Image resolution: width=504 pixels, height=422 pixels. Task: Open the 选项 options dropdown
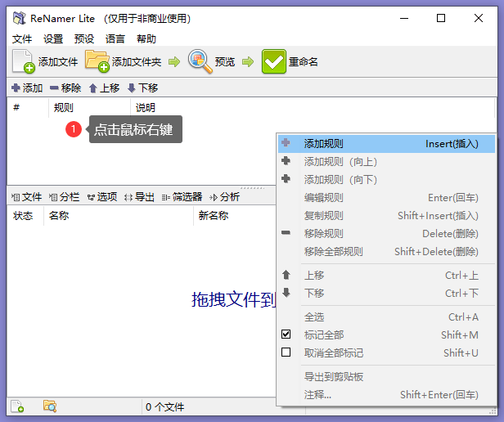(102, 197)
